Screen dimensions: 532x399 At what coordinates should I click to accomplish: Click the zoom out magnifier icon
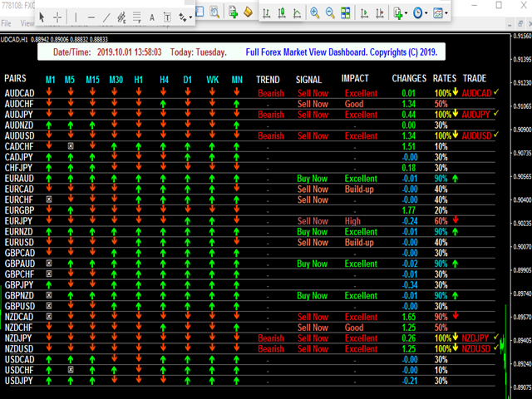pyautogui.click(x=331, y=12)
